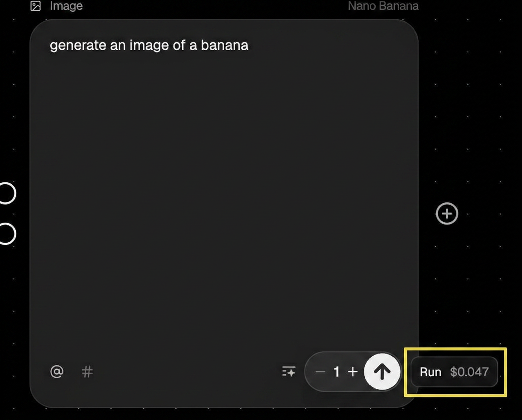
Task: Insert a tag with the # icon
Action: (x=87, y=372)
